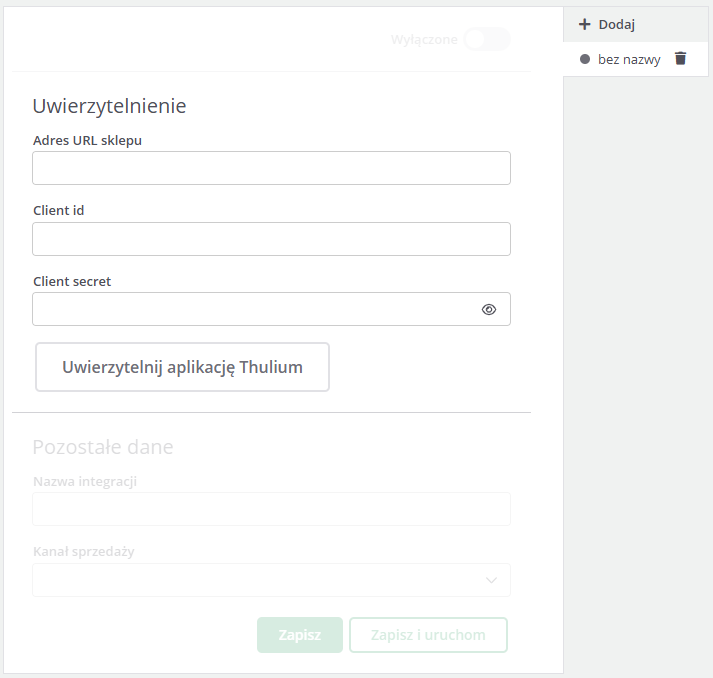
Task: Focus the 'Adres URL sklepu' text field
Action: point(271,168)
